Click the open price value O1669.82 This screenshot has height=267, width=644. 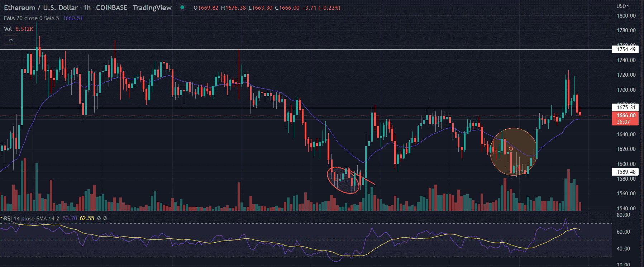pos(206,8)
